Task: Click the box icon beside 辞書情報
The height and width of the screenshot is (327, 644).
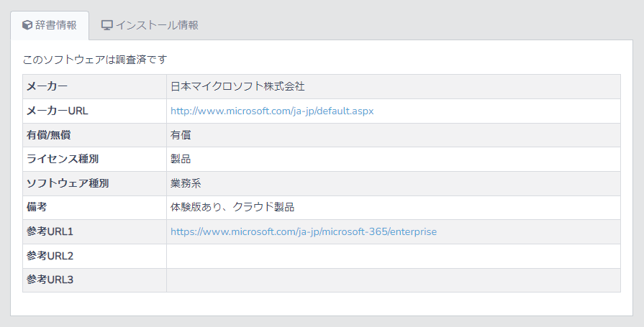Action: 27,25
